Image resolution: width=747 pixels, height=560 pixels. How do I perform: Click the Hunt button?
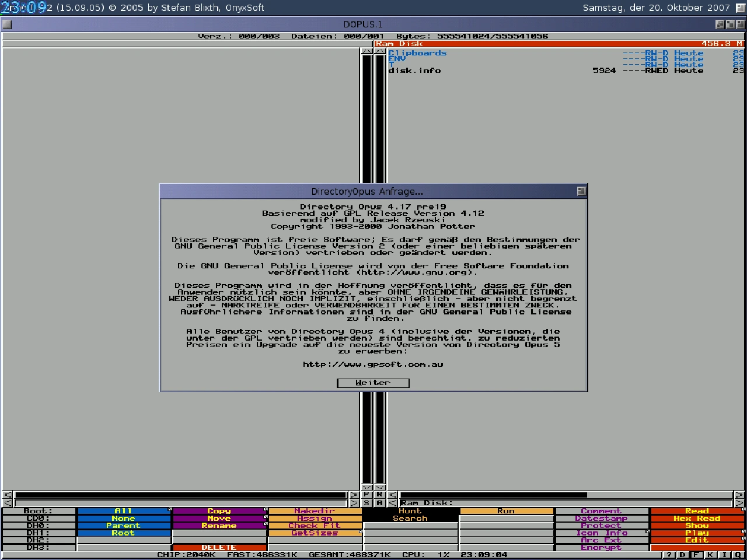(x=410, y=511)
